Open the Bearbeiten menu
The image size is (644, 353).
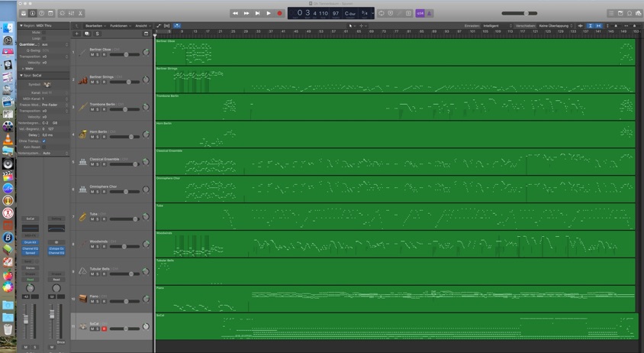pyautogui.click(x=95, y=25)
